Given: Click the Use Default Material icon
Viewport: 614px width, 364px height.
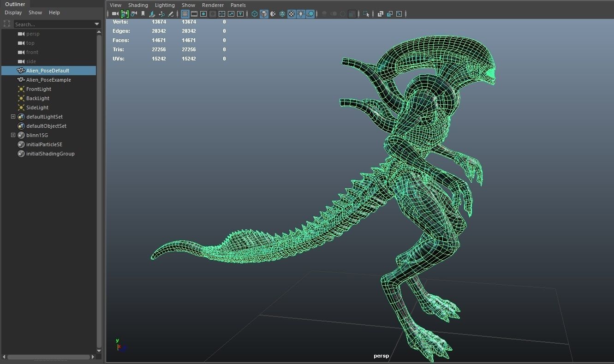Looking at the screenshot, I should [273, 14].
